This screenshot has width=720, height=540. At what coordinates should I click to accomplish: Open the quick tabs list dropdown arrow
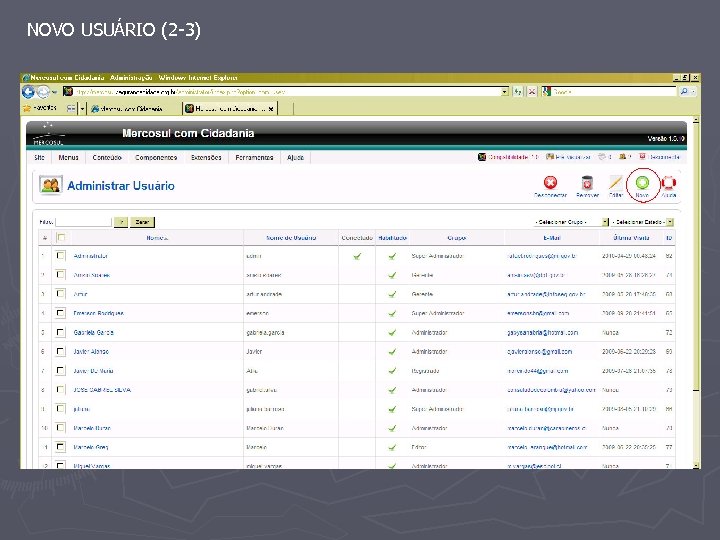(x=82, y=108)
